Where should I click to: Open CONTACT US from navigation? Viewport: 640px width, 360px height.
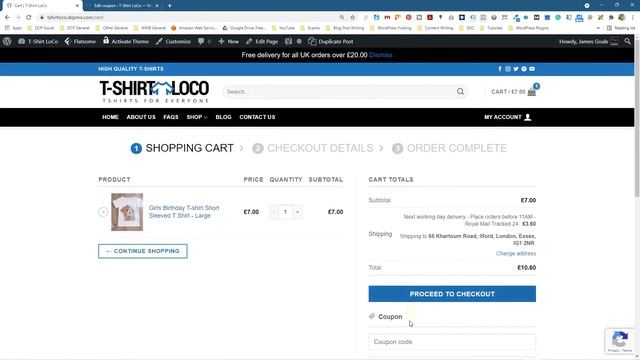[257, 117]
